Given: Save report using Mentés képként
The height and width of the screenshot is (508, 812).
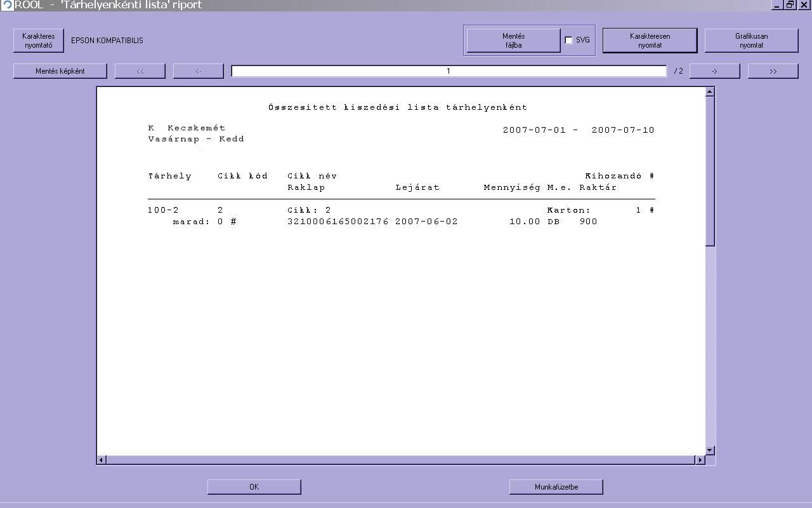Looking at the screenshot, I should click(60, 71).
